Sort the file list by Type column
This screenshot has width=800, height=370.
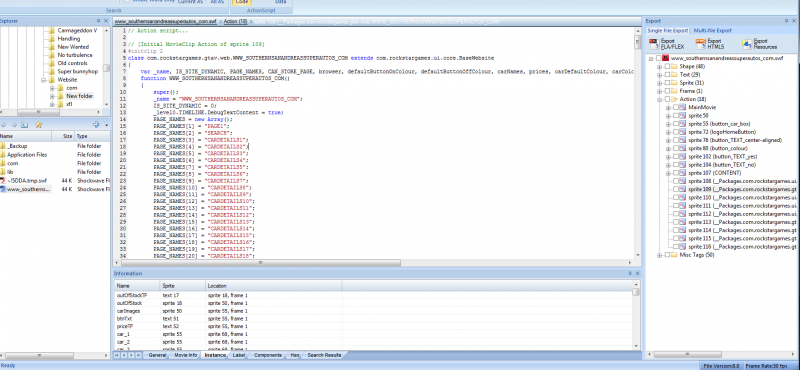pyautogui.click(x=92, y=136)
